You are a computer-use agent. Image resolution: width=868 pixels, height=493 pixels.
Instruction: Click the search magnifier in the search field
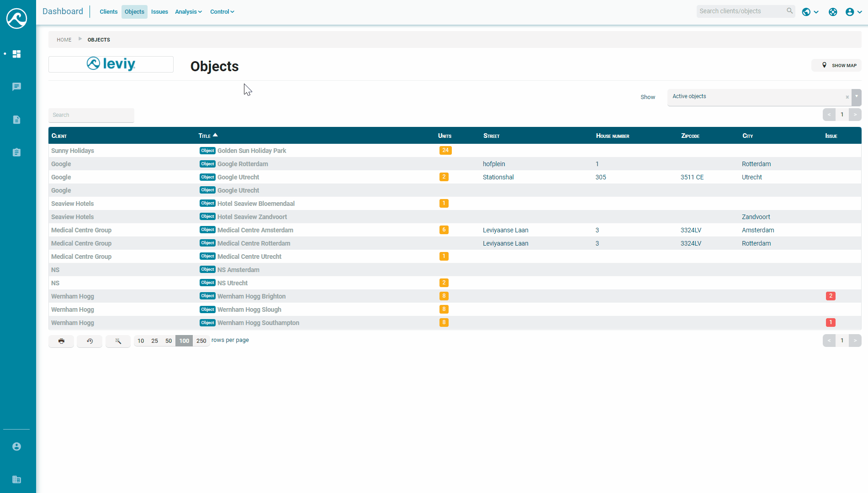point(789,10)
